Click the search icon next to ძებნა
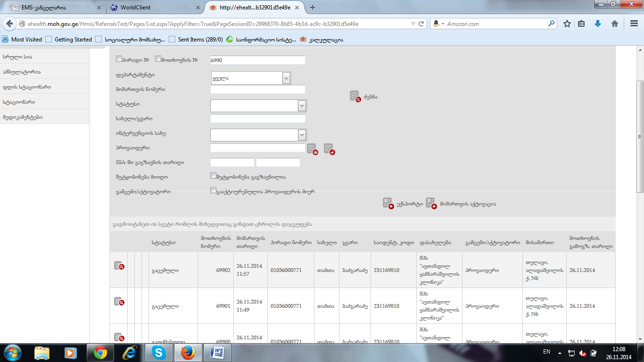Image resolution: width=644 pixels, height=362 pixels. [x=355, y=96]
